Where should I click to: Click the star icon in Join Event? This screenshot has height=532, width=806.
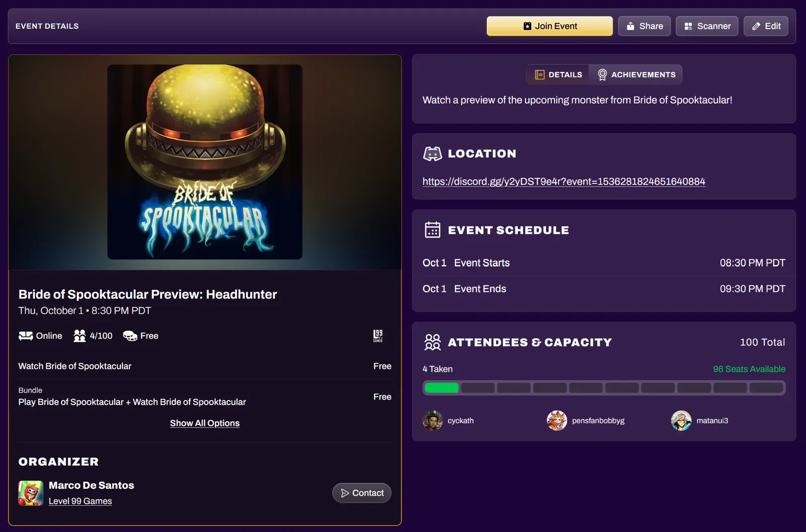pos(527,26)
